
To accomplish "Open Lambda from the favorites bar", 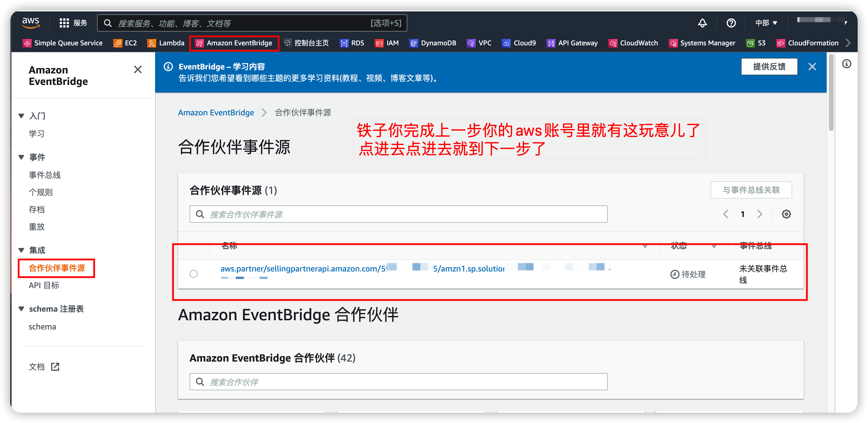I will 166,43.
